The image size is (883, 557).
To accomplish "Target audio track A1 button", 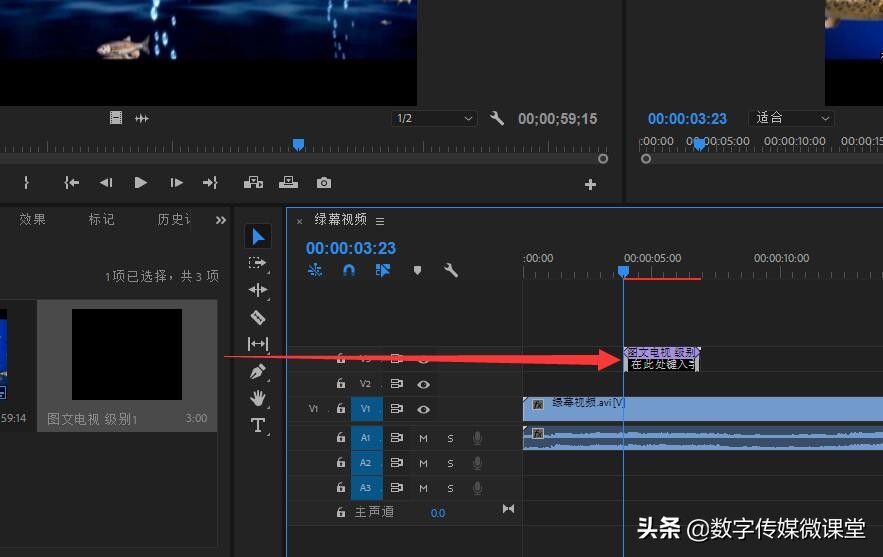I will tap(367, 438).
